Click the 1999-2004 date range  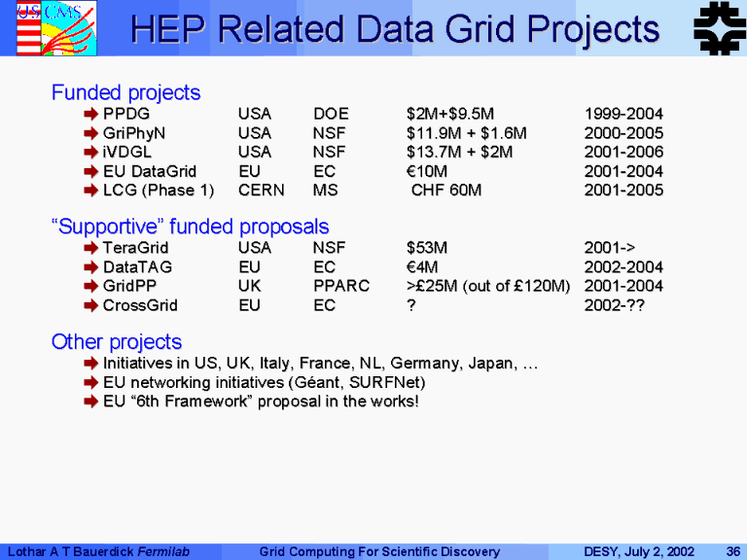623,114
